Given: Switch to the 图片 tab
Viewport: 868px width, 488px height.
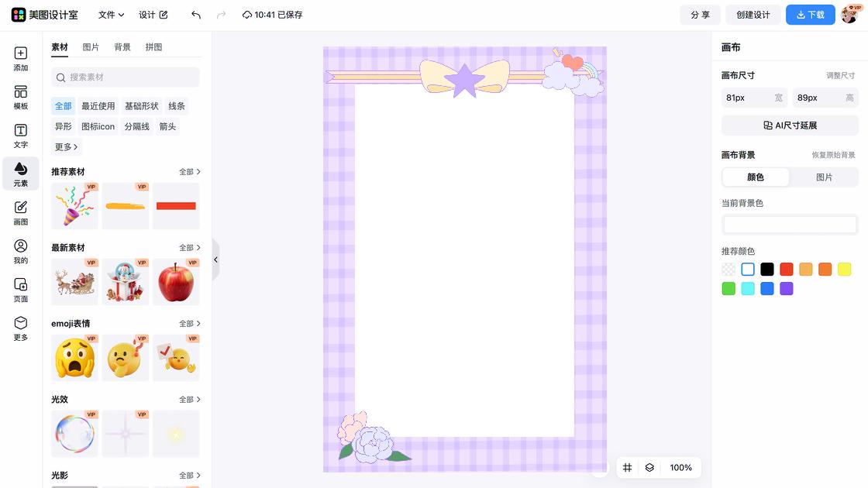Looking at the screenshot, I should point(91,47).
